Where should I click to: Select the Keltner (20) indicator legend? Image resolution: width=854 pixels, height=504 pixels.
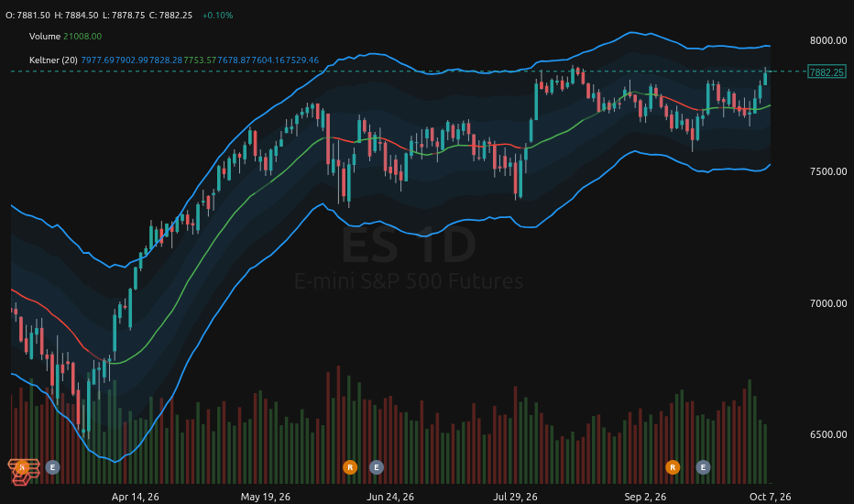(53, 60)
